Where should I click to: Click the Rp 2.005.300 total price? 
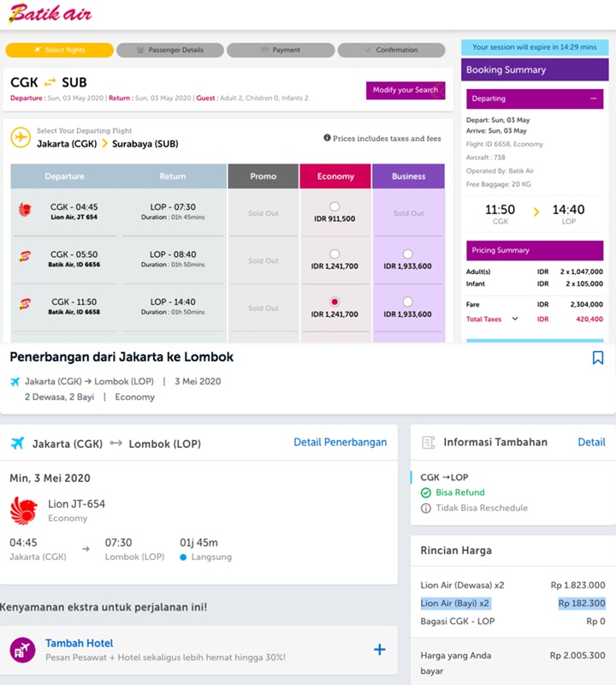coord(577,655)
